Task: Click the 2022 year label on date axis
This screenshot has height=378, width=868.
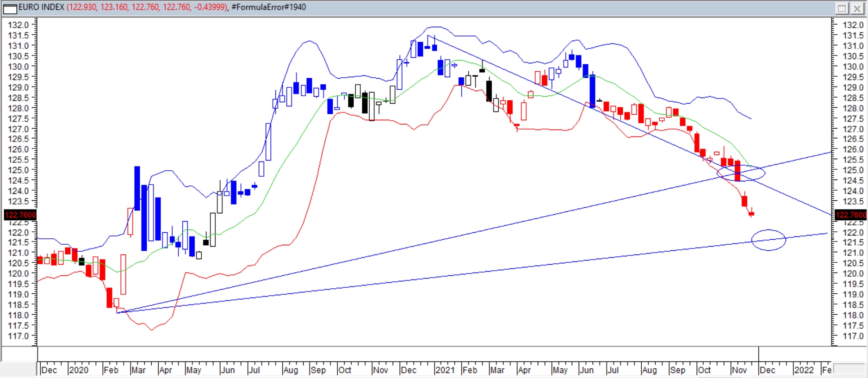Action: tap(804, 370)
